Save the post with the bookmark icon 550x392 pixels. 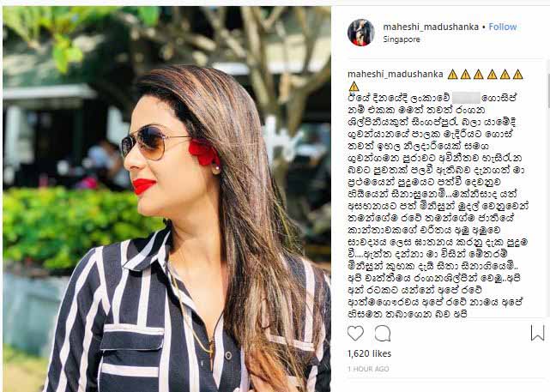537,333
